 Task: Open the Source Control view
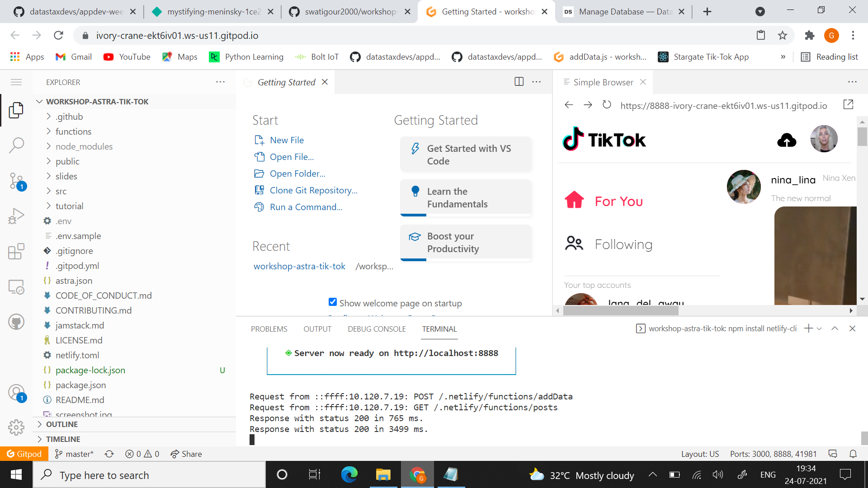click(x=17, y=181)
